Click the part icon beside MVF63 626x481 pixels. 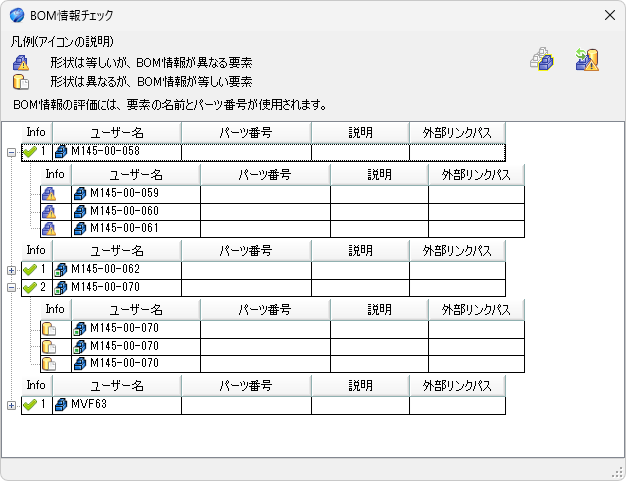point(61,405)
